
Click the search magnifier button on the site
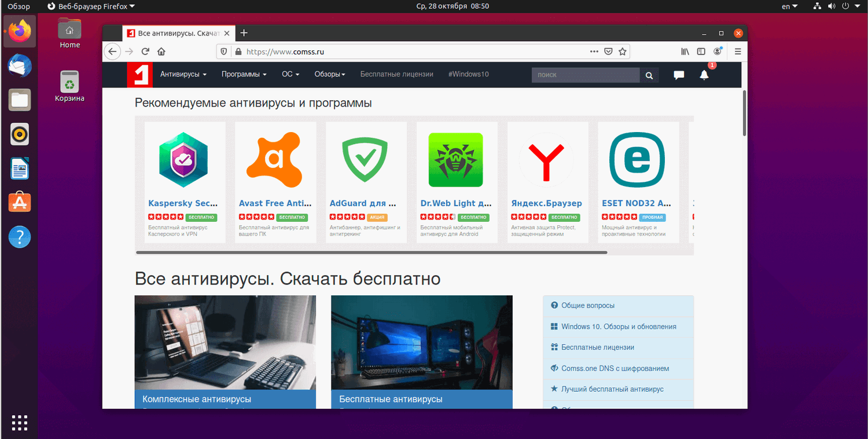click(649, 75)
